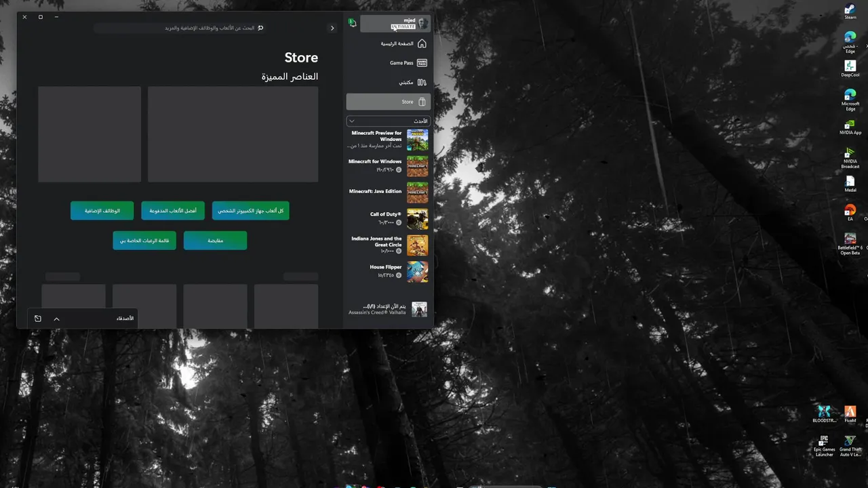Open NVIDIA App desktop shortcut
Image resolution: width=868 pixels, height=488 pixels.
point(850,127)
